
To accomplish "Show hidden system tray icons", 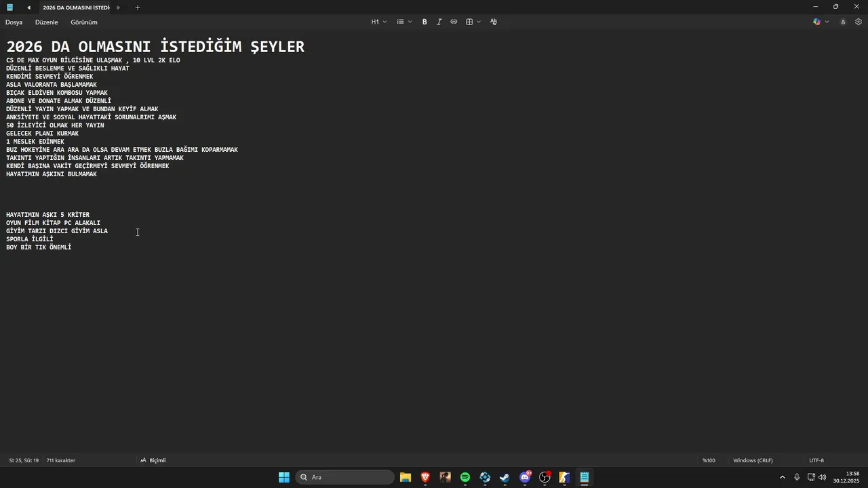I will (x=782, y=477).
